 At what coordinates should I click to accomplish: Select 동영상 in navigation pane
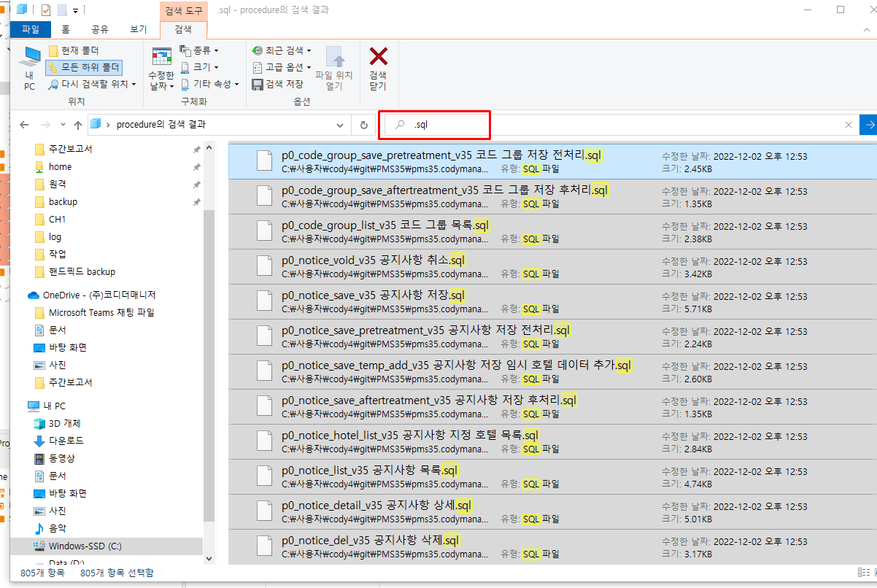pos(61,458)
